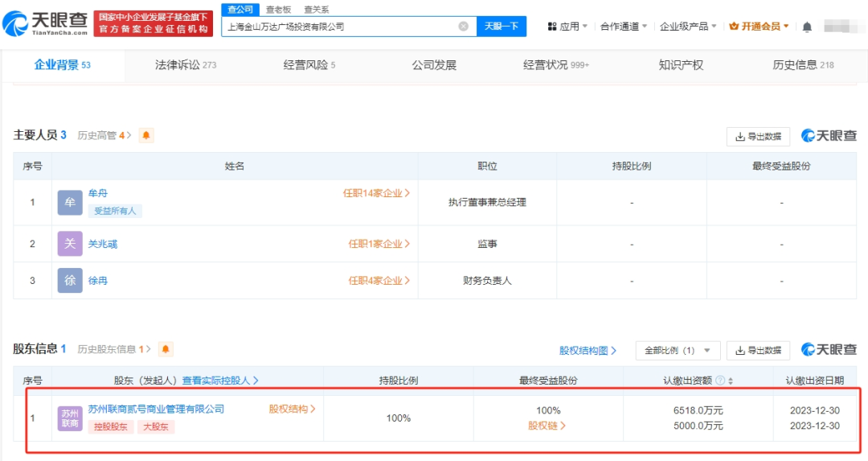The width and height of the screenshot is (868, 461).
Task: Open the 应用 dropdown menu
Action: (567, 26)
